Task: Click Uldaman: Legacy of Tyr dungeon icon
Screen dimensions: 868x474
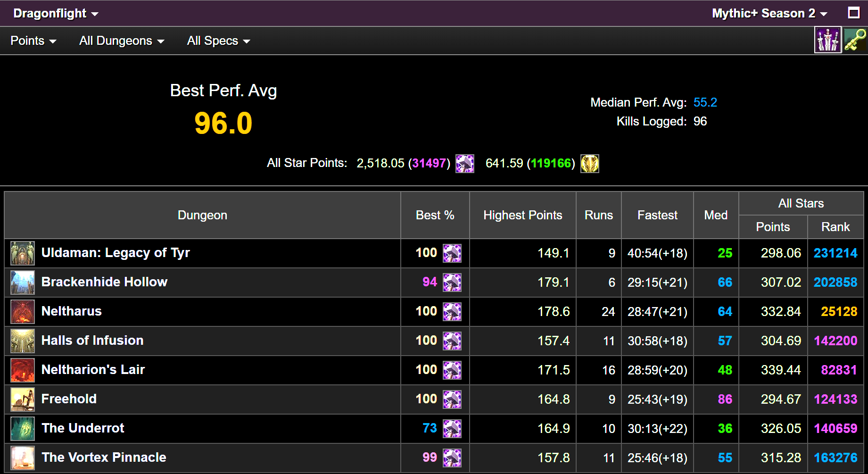Action: point(23,253)
